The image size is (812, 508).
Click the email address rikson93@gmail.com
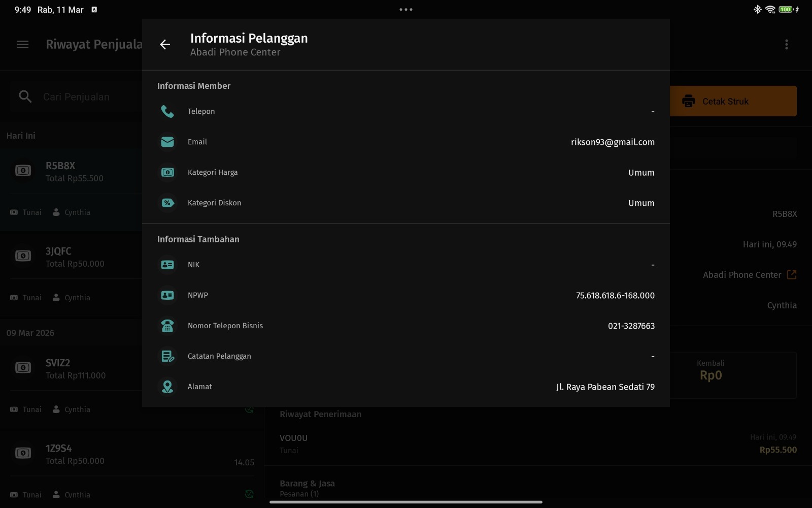click(612, 142)
